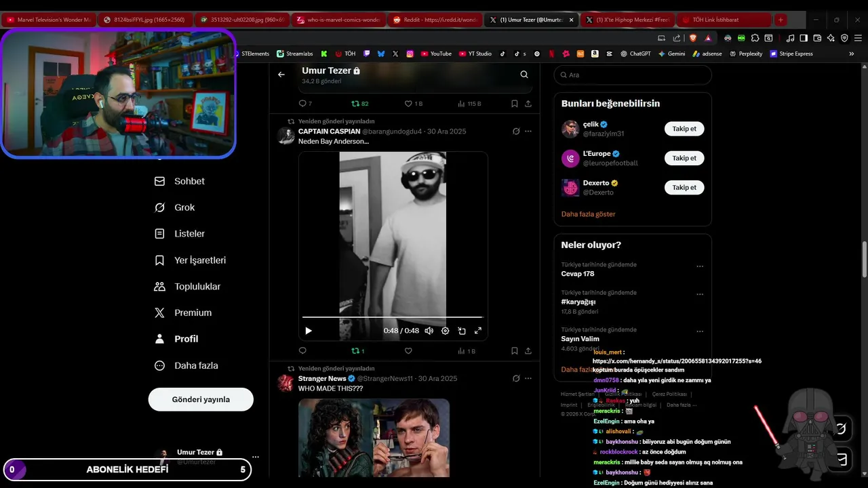Screen dimensions: 868x488
Task: Open more options on Stranger News post
Action: [528, 378]
